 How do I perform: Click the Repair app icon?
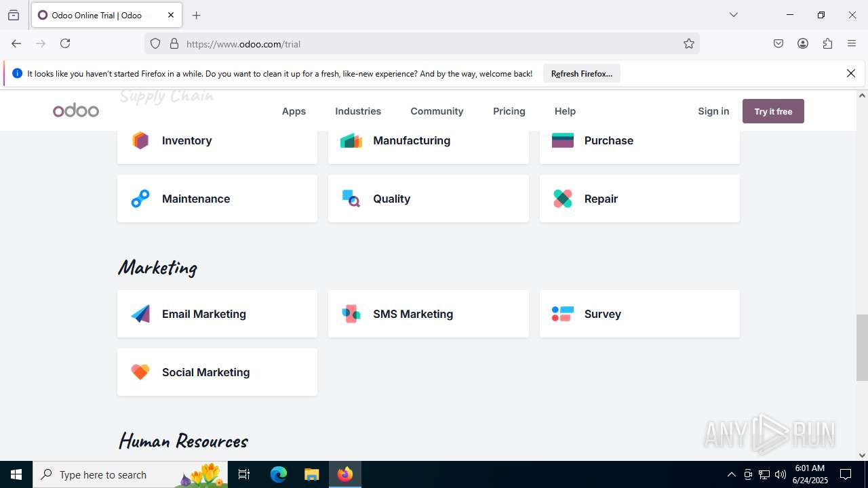tap(563, 199)
